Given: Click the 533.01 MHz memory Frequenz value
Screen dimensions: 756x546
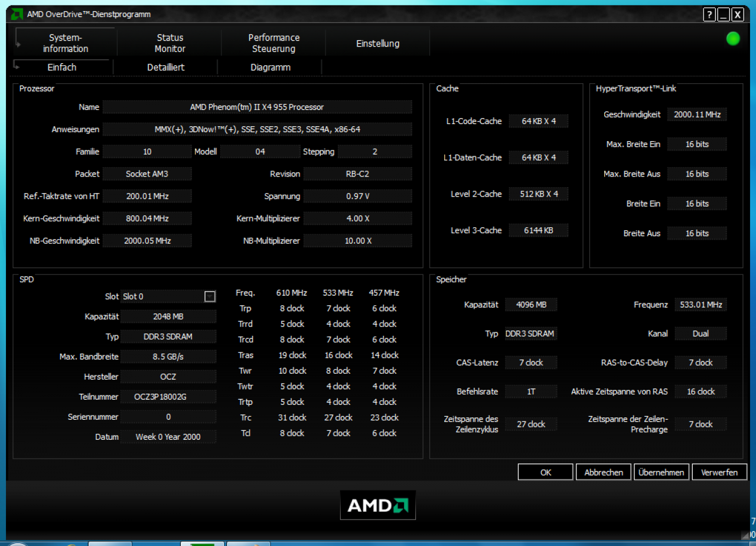Looking at the screenshot, I should pos(700,305).
